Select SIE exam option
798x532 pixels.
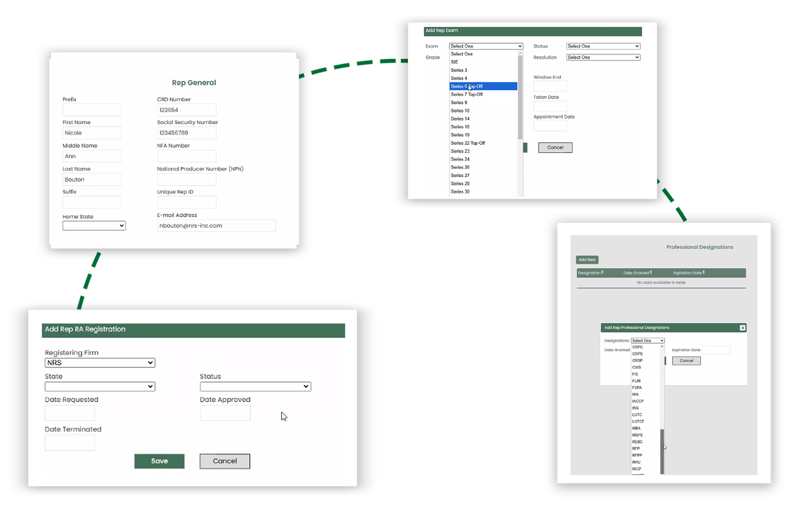[x=454, y=62]
